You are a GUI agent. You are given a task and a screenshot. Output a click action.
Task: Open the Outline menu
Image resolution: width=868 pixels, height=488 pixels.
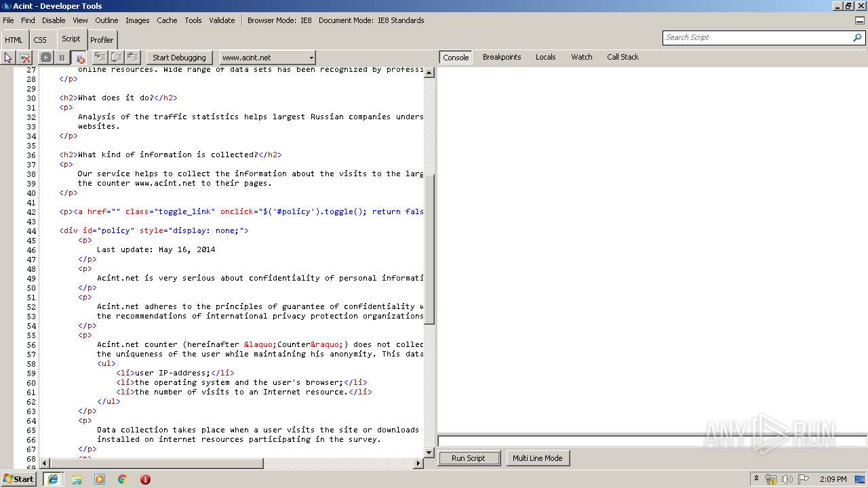tap(106, 20)
